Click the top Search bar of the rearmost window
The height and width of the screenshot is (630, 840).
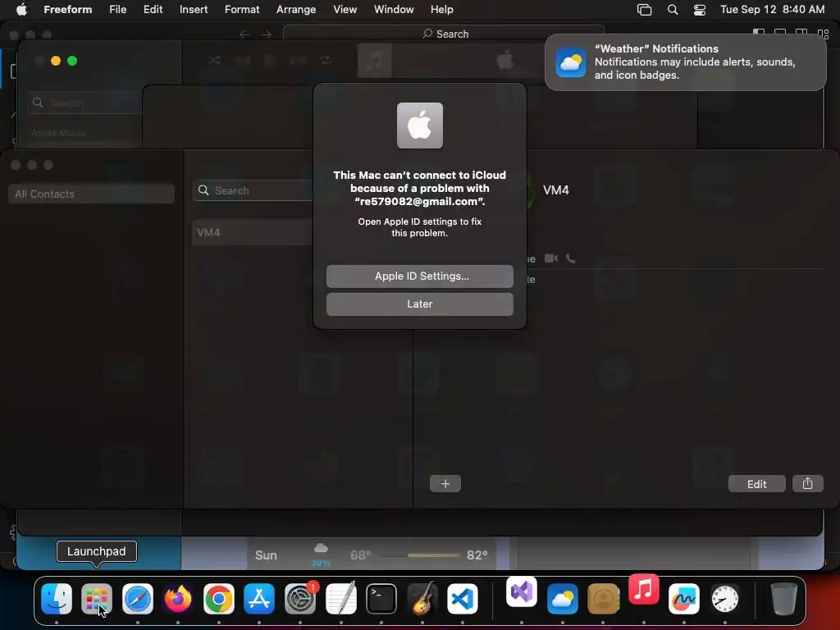pyautogui.click(x=444, y=33)
